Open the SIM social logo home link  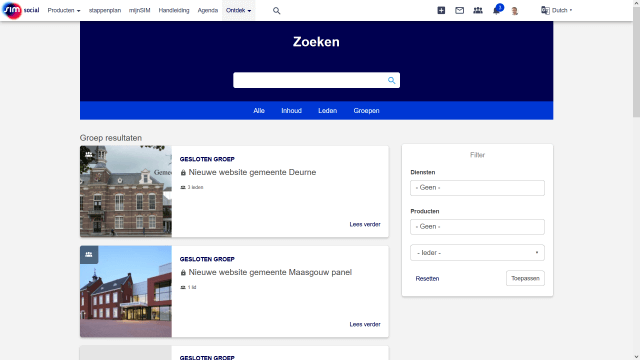(21, 10)
